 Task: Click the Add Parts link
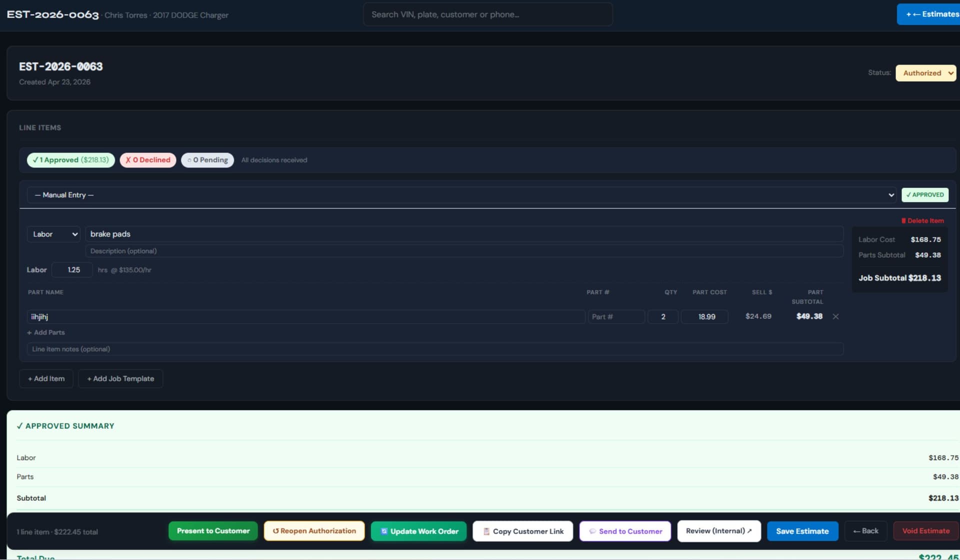[x=46, y=332]
